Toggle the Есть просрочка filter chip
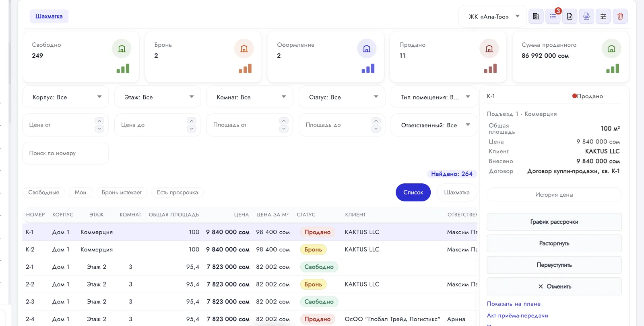Image resolution: width=644 pixels, height=326 pixels. [x=178, y=193]
